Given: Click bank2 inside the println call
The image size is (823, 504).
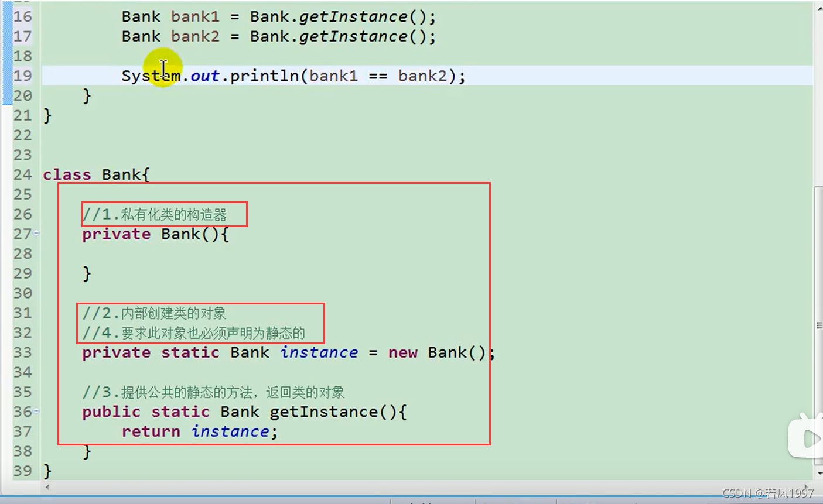Looking at the screenshot, I should 422,76.
